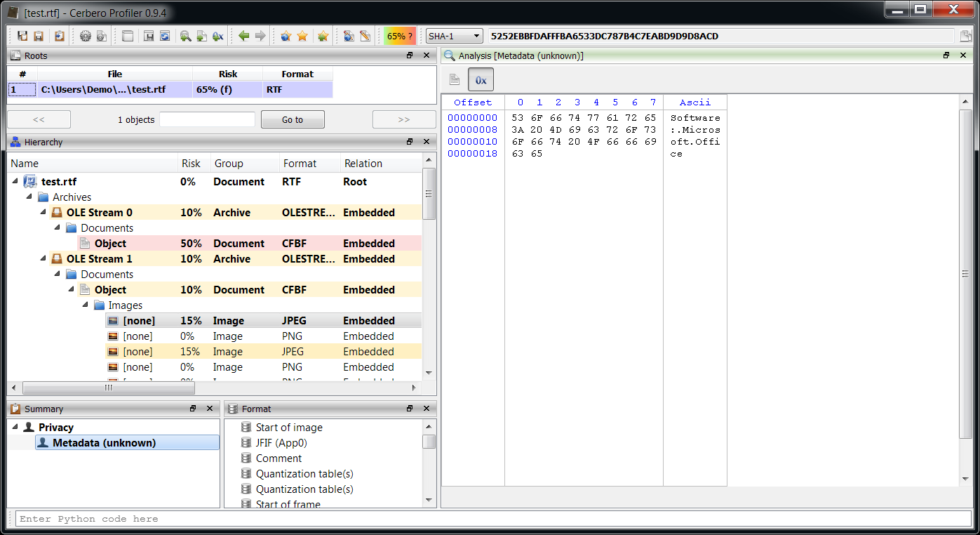Collapse the OLE Stream 1 node

point(43,259)
